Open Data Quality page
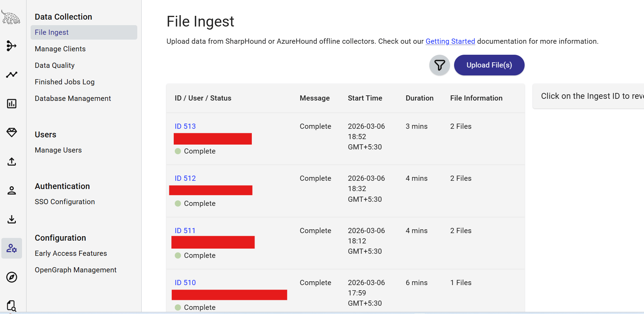The height and width of the screenshot is (314, 644). click(x=55, y=65)
